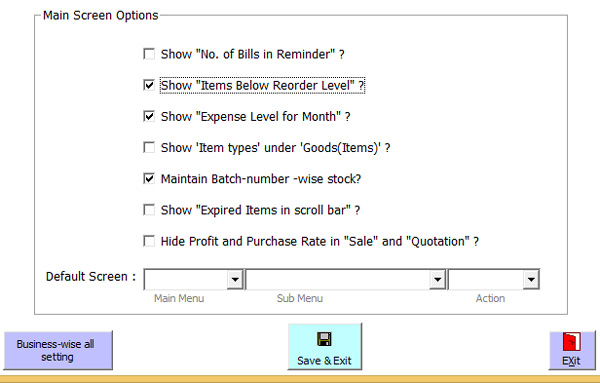Click the floppy disk Save icon
This screenshot has height=383, width=600.
324,339
